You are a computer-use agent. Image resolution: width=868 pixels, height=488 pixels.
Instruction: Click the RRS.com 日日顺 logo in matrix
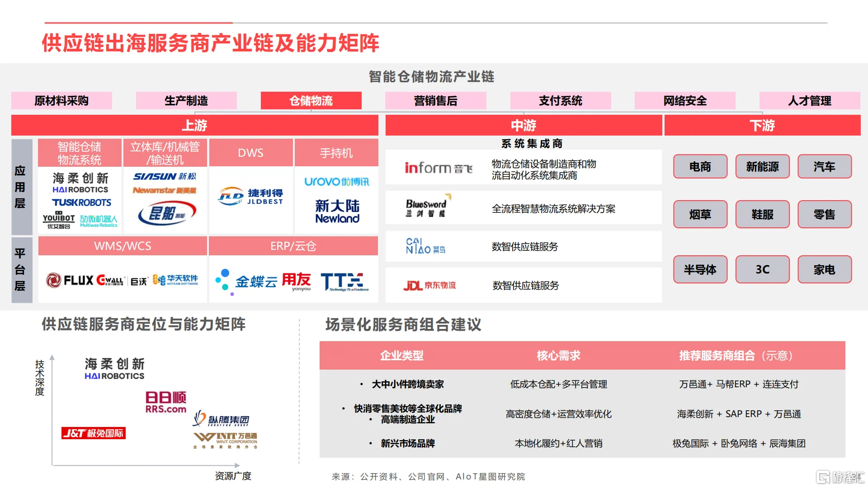click(x=166, y=402)
